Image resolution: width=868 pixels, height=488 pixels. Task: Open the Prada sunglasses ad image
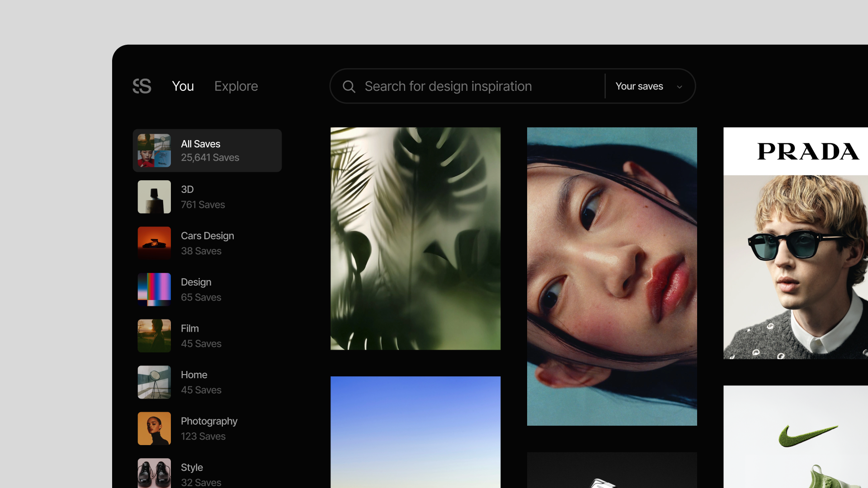pyautogui.click(x=796, y=243)
